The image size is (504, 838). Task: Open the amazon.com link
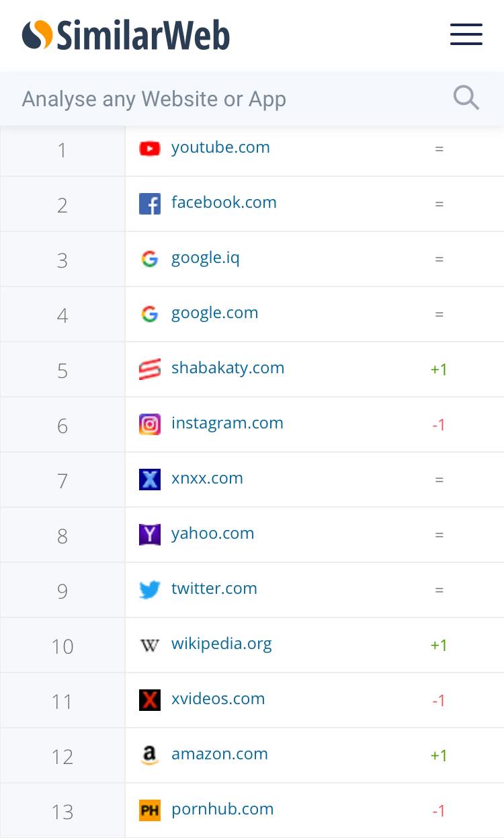pyautogui.click(x=220, y=754)
